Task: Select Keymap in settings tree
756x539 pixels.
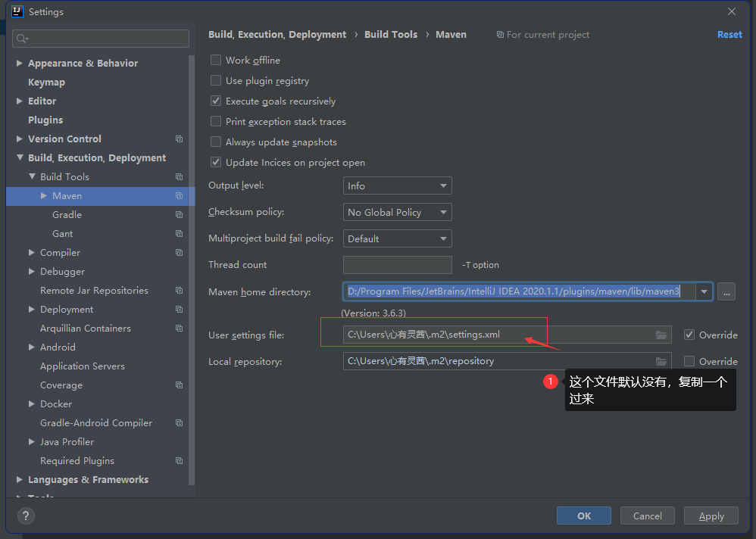Action: (46, 83)
